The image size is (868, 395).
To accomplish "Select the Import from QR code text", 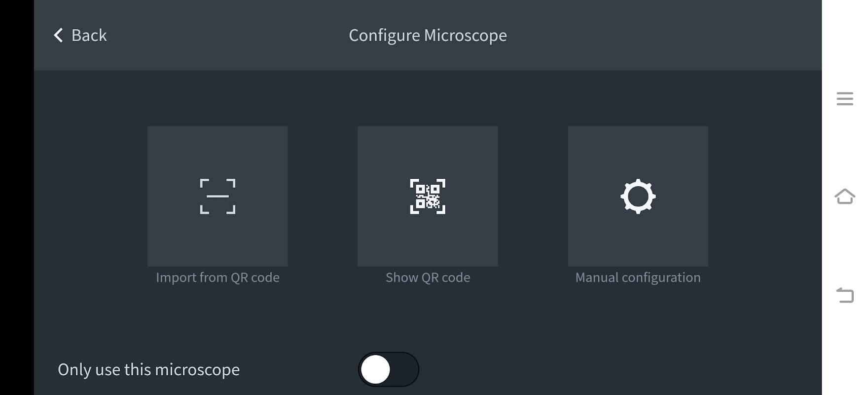I will tap(217, 277).
